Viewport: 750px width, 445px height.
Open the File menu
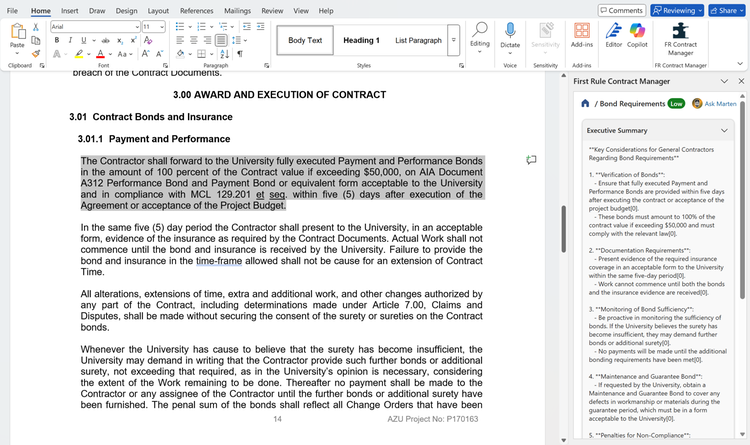12,11
